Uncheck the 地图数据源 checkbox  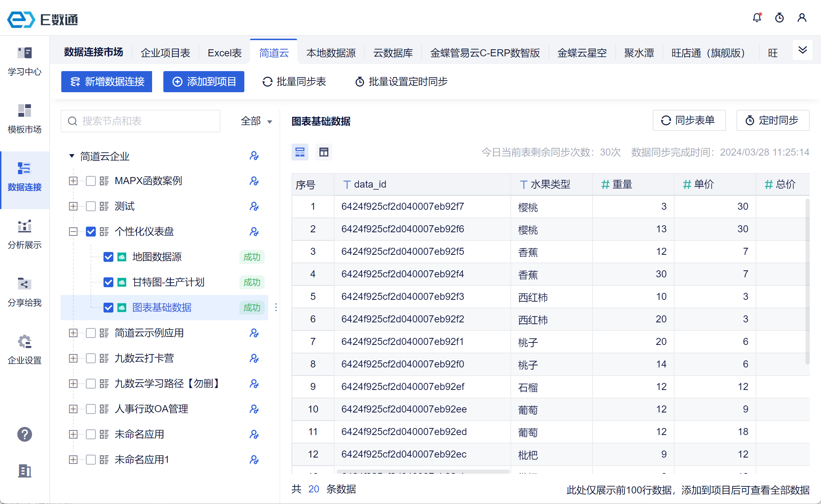tap(108, 257)
